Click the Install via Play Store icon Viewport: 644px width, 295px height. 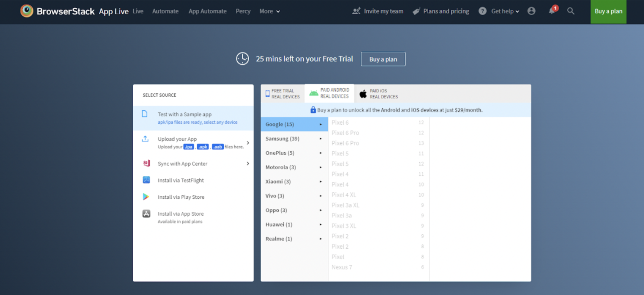tap(146, 197)
